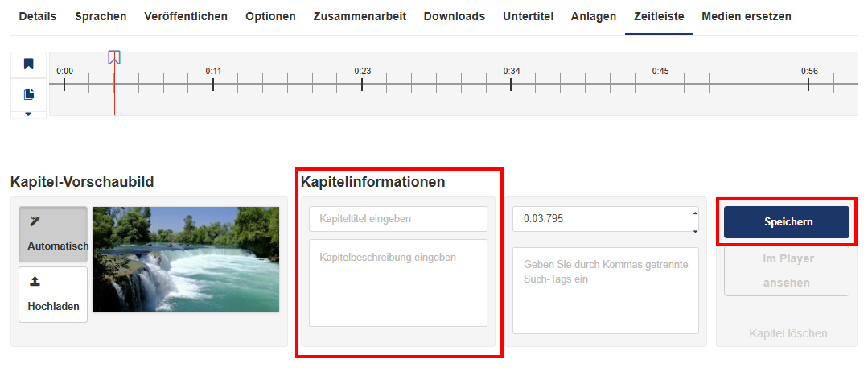Open the Medien ersetzen tab

coord(747,17)
